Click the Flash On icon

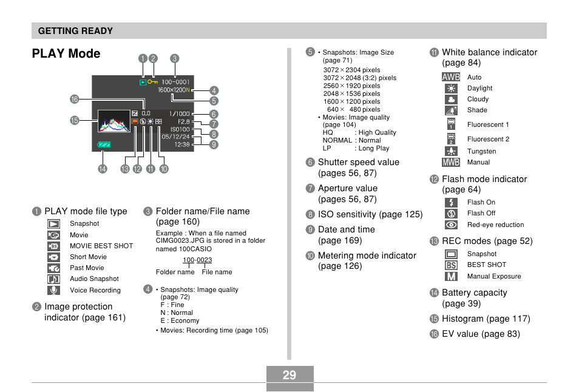point(451,202)
